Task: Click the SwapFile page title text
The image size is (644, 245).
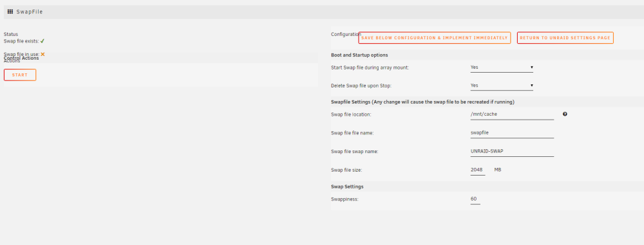Action: 30,12
